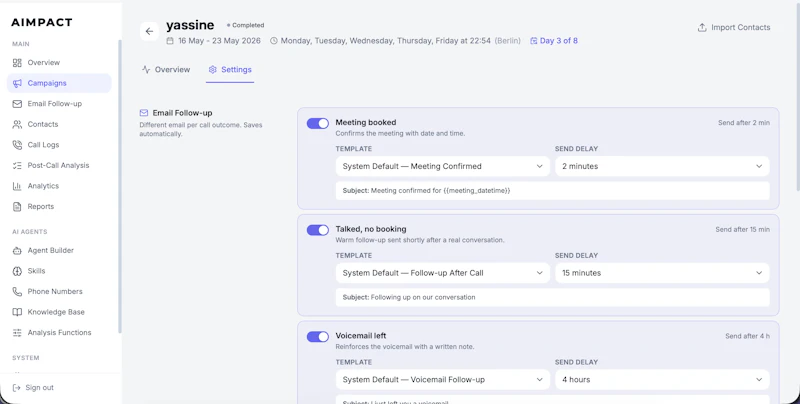Open Campaigns in the sidebar menu
This screenshot has height=404, width=800.
[x=59, y=83]
